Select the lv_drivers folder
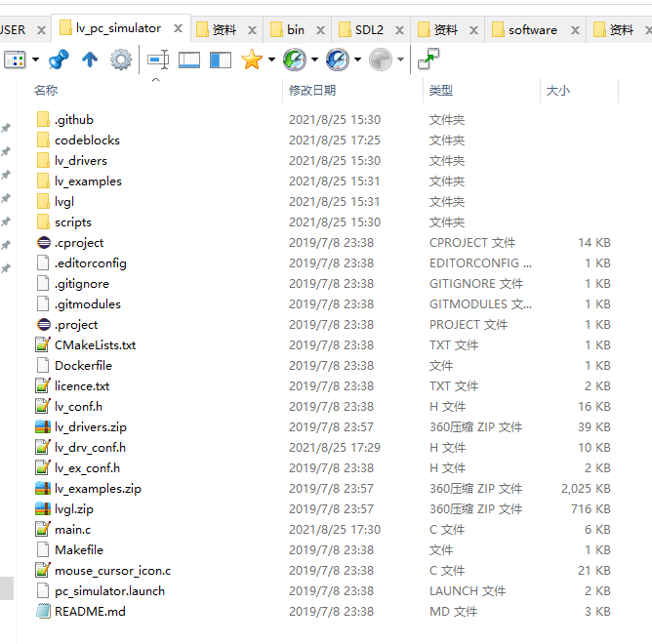The width and height of the screenshot is (652, 644). click(81, 160)
